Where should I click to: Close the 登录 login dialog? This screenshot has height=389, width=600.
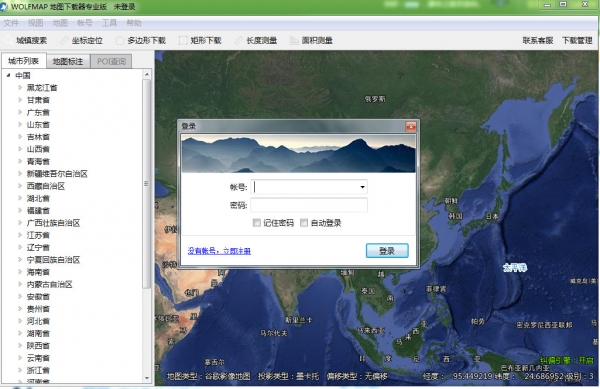(x=411, y=126)
